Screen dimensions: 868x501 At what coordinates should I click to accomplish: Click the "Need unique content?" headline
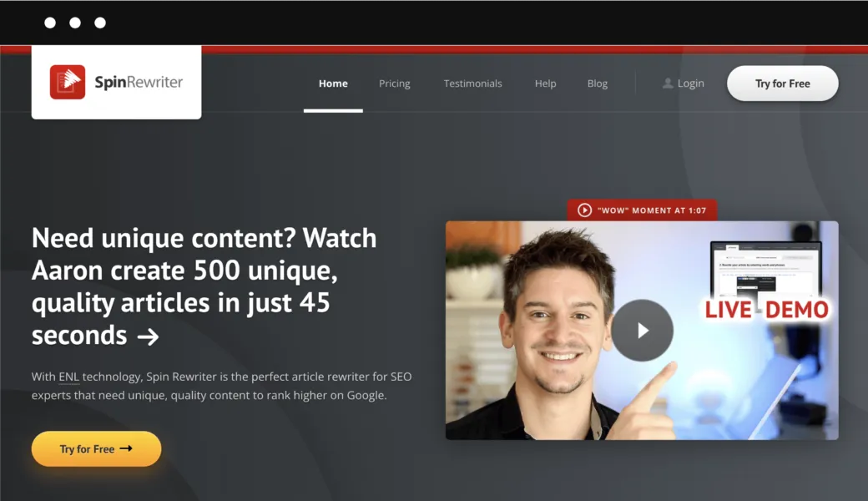click(x=204, y=286)
